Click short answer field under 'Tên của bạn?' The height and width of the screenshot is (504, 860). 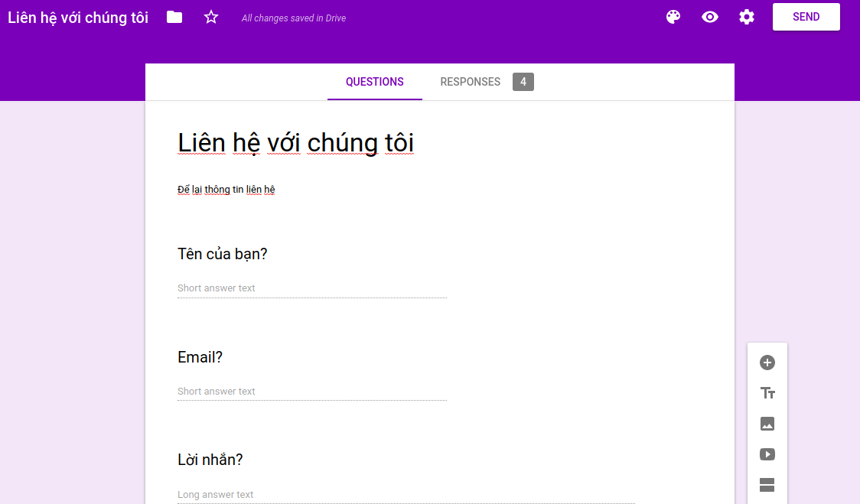pyautogui.click(x=312, y=288)
